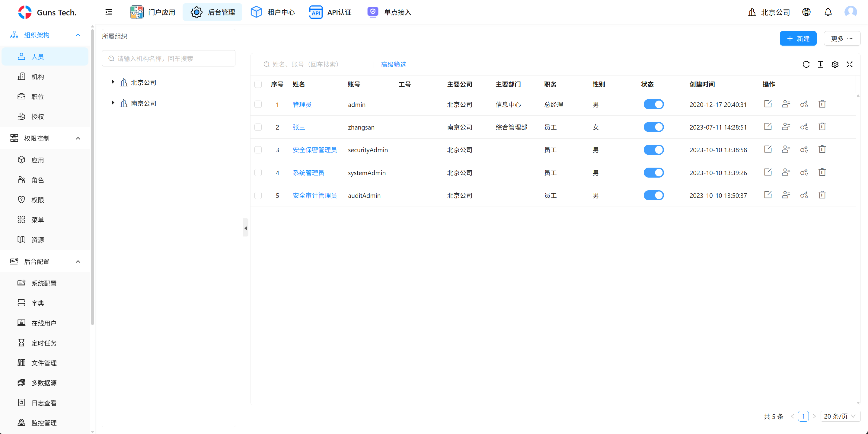Screen dimensions: 868x434
Task: Assign roles icon for systemAdmin row
Action: (x=786, y=172)
